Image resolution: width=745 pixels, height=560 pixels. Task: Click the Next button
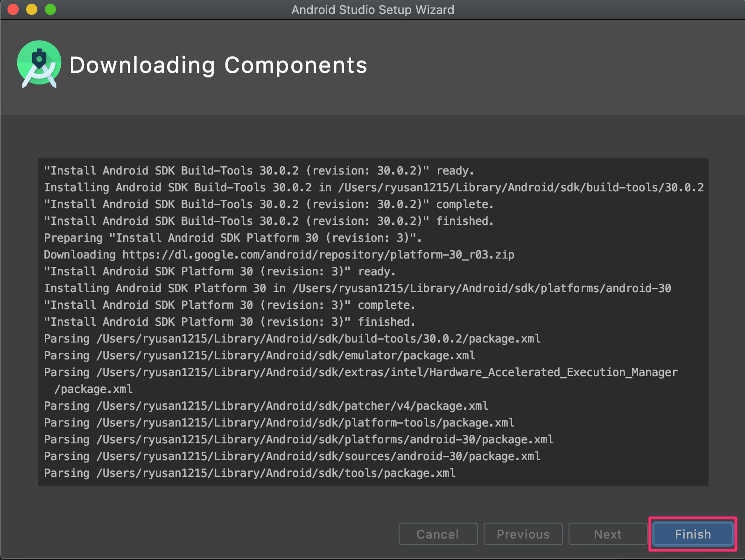click(x=608, y=534)
